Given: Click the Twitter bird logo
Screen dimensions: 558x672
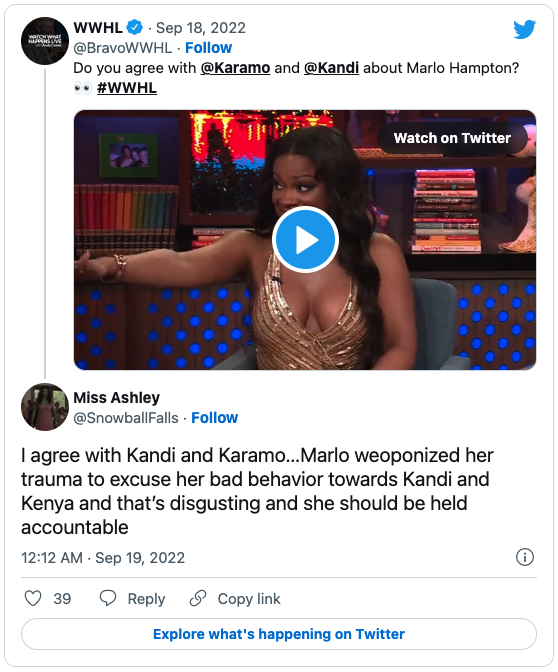Looking at the screenshot, I should (x=525, y=29).
